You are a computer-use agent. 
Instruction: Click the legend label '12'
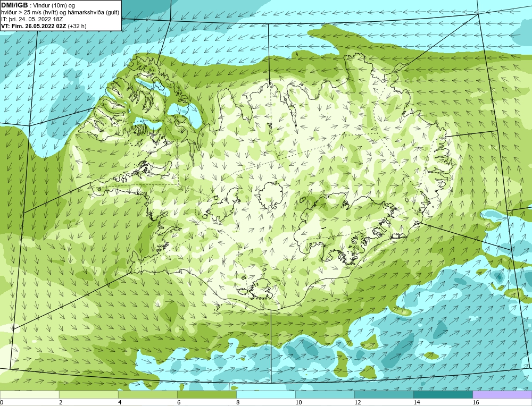358,402
